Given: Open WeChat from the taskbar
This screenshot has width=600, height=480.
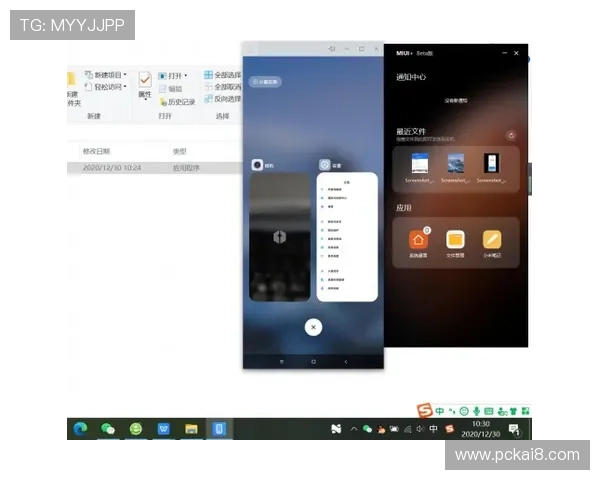Looking at the screenshot, I should coord(108,429).
